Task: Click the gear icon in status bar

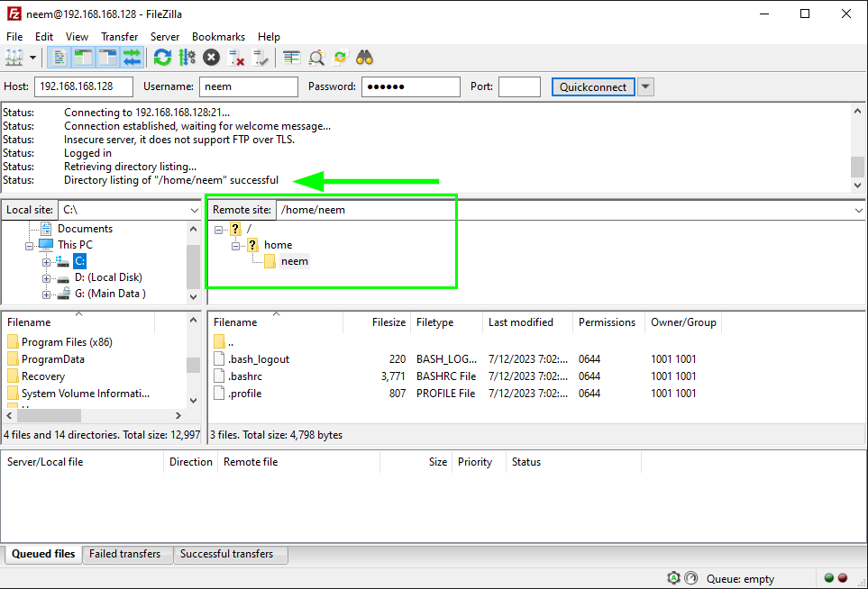Action: pos(673,578)
